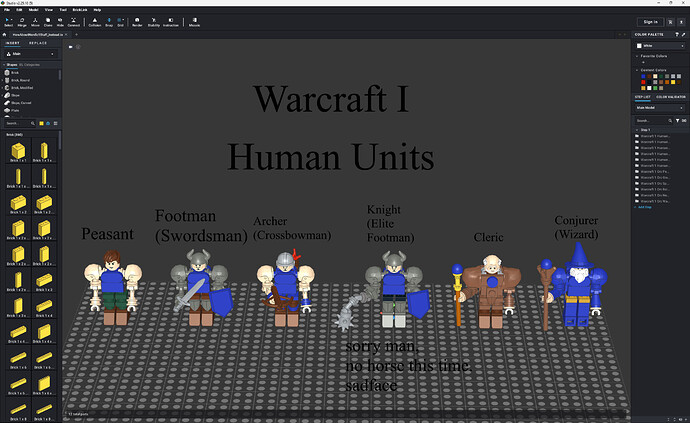Click the parts Search field
Viewport: 690px width, 423px height.
coord(20,123)
